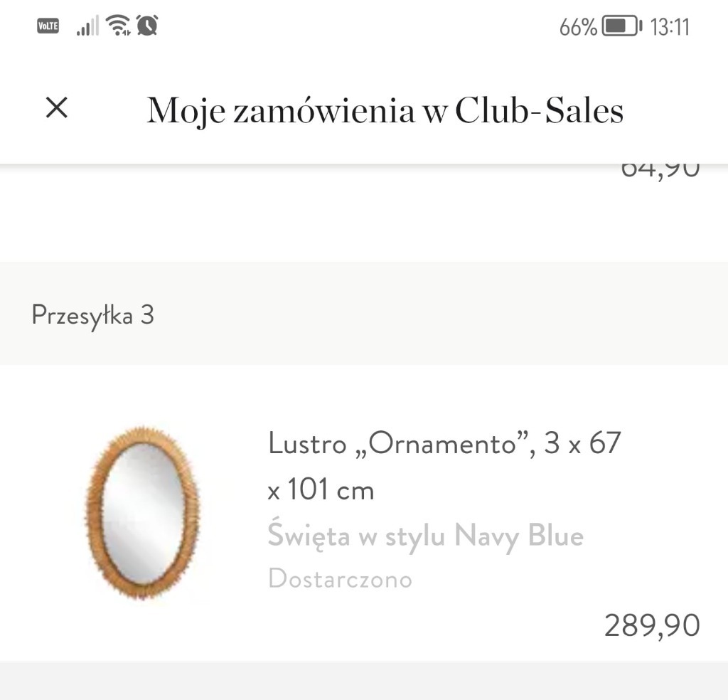
Task: Tap white space above the Przesyłka 3 header
Action: [284, 221]
